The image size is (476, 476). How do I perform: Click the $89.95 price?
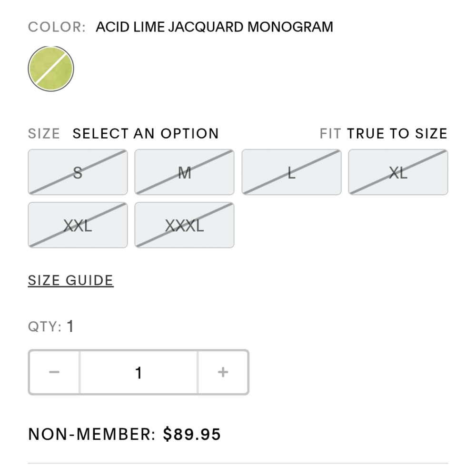tap(192, 434)
